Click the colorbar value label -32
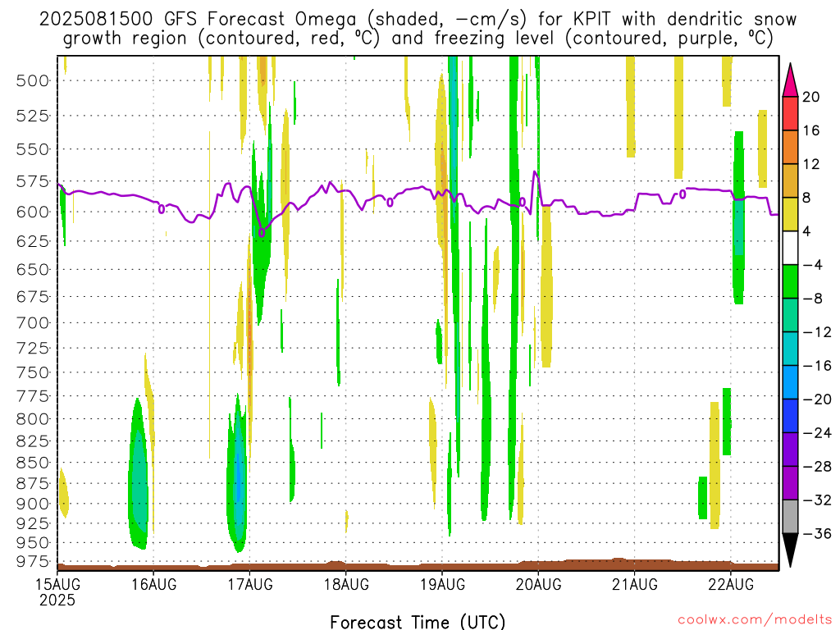This screenshot has width=840, height=630. [816, 500]
